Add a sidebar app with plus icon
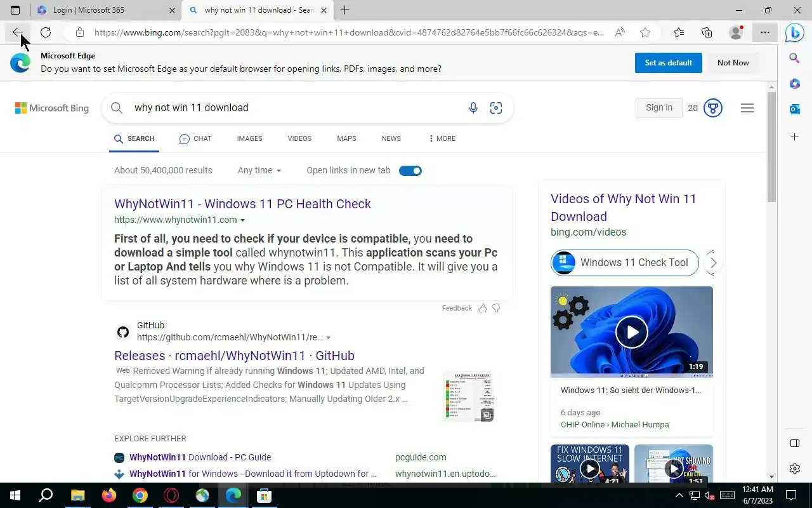Image resolution: width=812 pixels, height=508 pixels. pyautogui.click(x=794, y=137)
